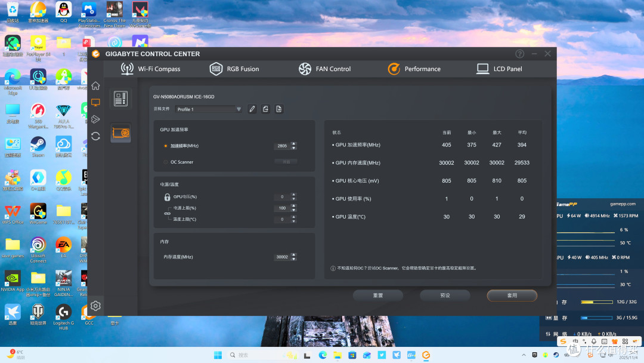
Task: Open the Profile 1 dropdown
Action: pos(208,109)
